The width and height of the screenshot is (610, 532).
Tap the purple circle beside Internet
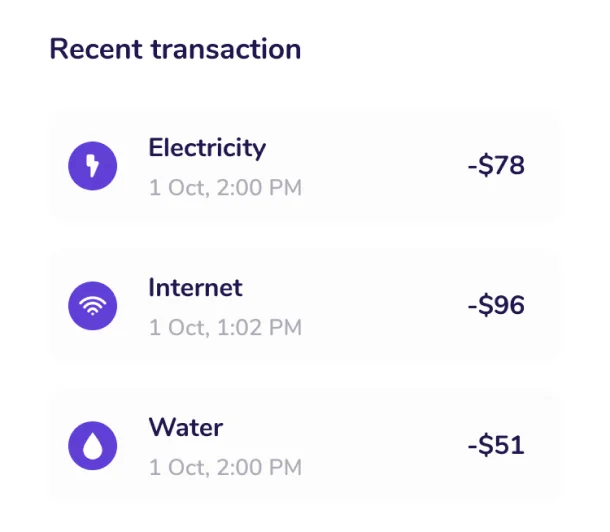[92, 306]
